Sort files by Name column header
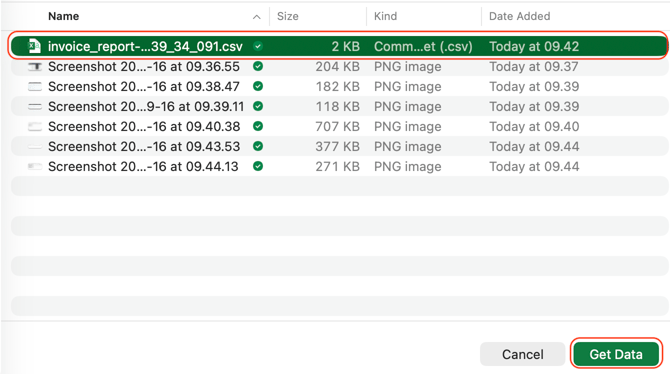The width and height of the screenshot is (670, 374). (64, 16)
